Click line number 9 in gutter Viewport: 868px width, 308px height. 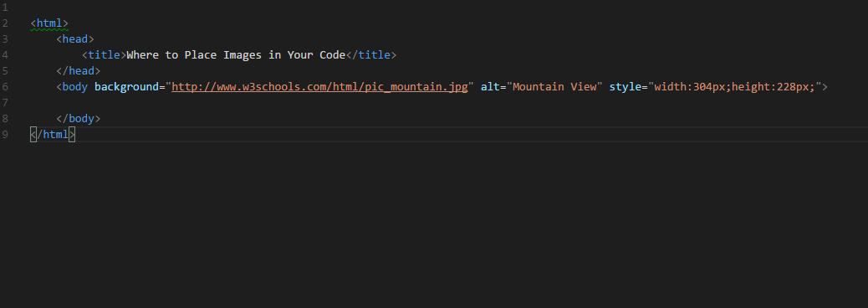(x=5, y=135)
